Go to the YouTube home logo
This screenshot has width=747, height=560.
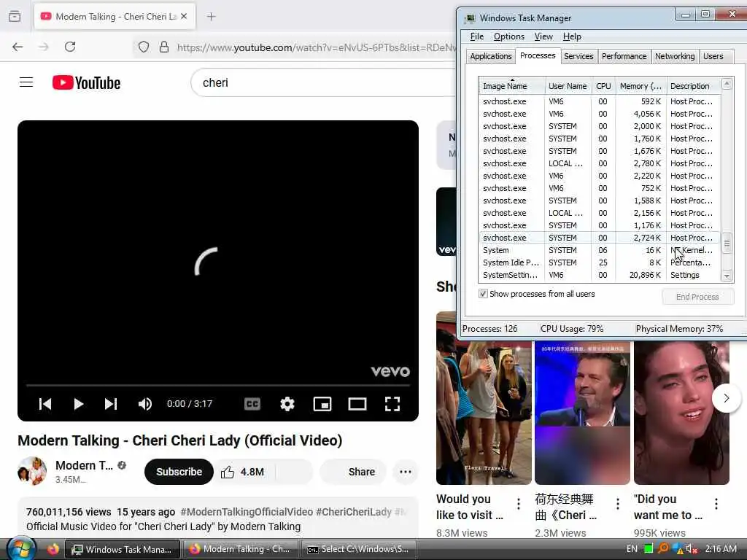86,82
